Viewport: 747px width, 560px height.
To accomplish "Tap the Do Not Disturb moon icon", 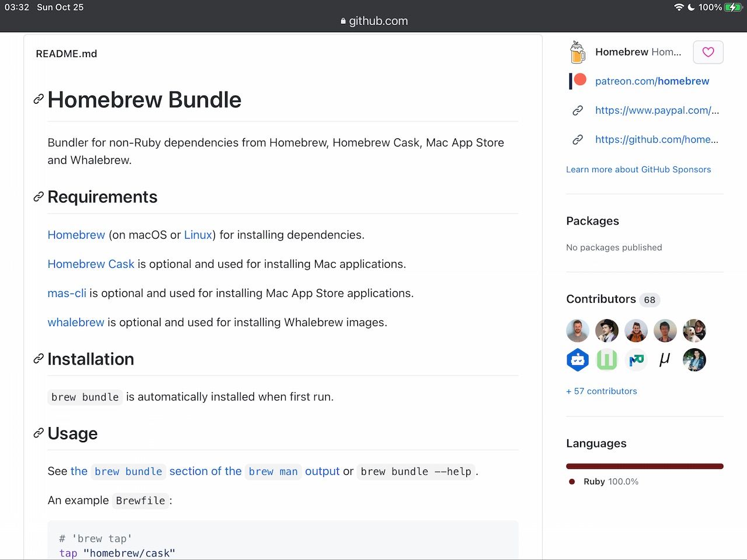I will point(691,7).
